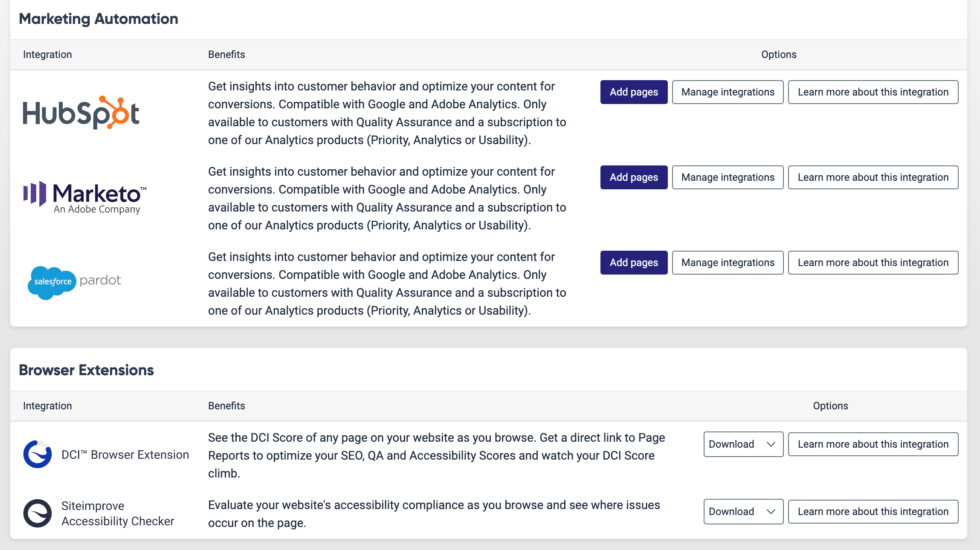Add pages for HubSpot integration
This screenshot has height=550, width=980.
point(634,92)
